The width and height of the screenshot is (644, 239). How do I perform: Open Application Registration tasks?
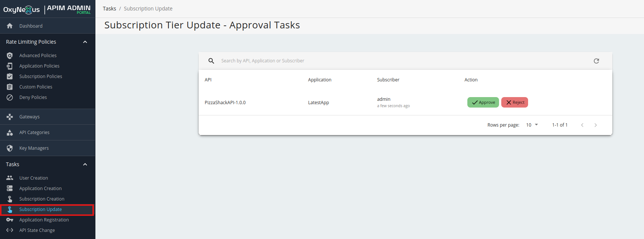click(x=47, y=220)
